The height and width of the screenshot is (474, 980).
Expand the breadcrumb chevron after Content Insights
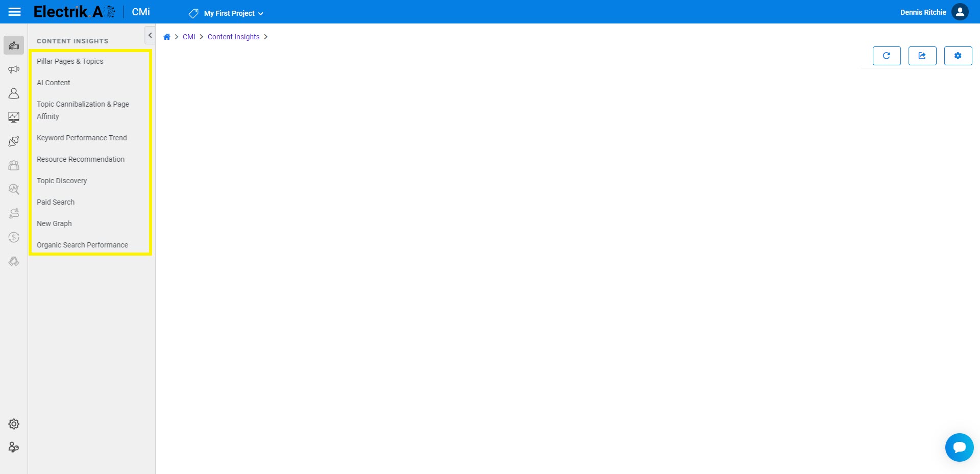click(266, 37)
